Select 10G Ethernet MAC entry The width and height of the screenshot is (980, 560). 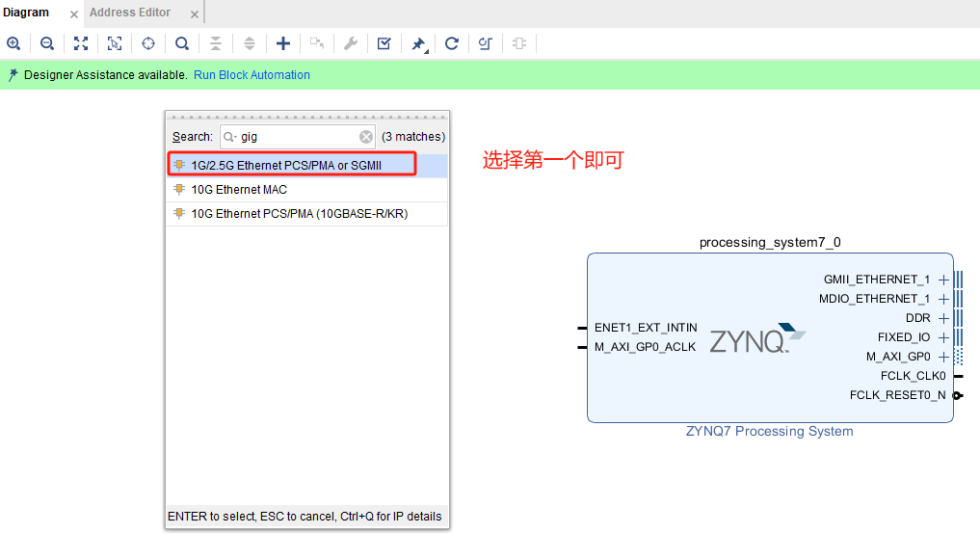tap(306, 189)
